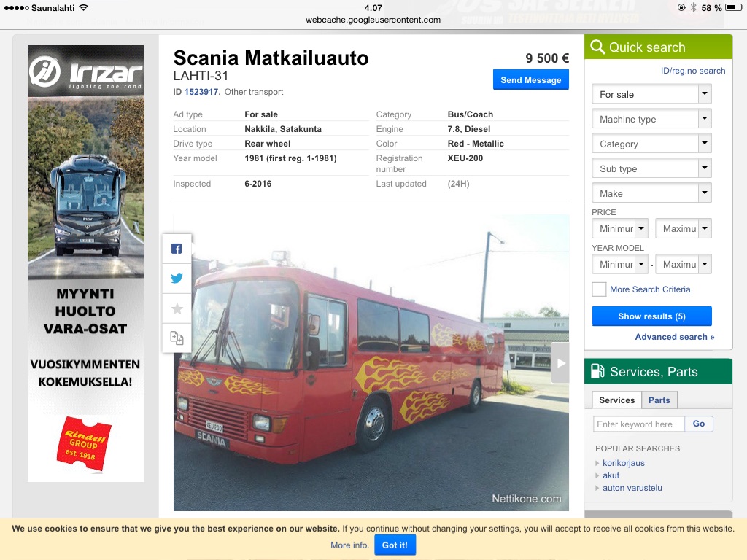This screenshot has width=747, height=560.
Task: Open the minimum price dropdown
Action: point(620,229)
